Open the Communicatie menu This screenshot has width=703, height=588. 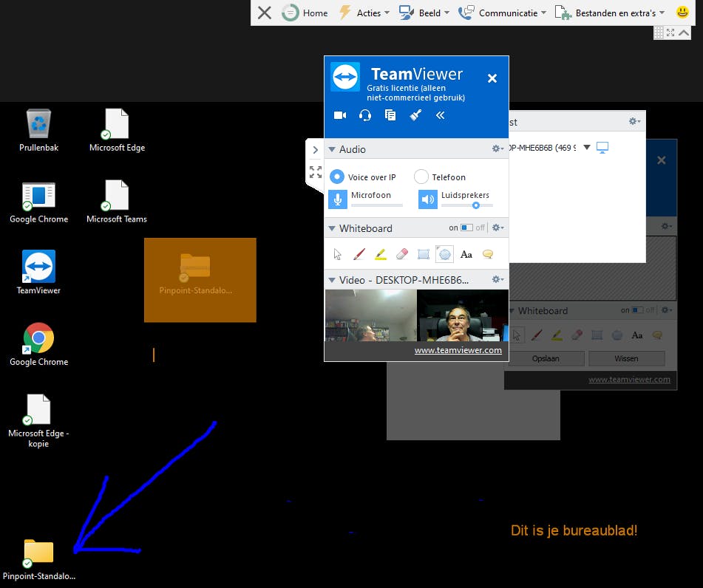[502, 13]
